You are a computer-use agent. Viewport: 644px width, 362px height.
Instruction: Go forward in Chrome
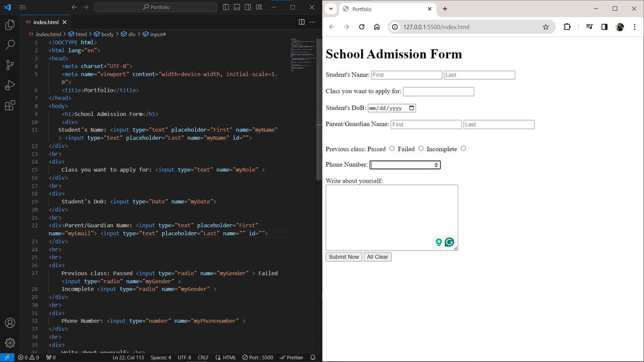[347, 27]
